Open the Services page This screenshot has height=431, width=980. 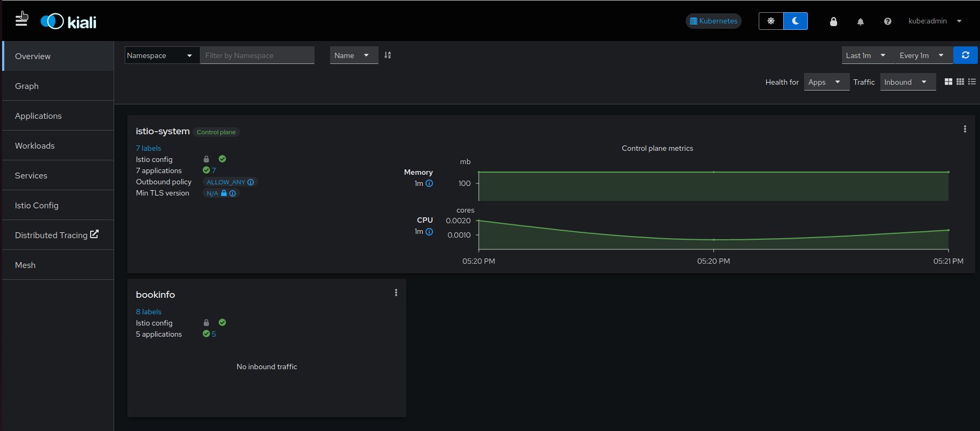pos(58,175)
